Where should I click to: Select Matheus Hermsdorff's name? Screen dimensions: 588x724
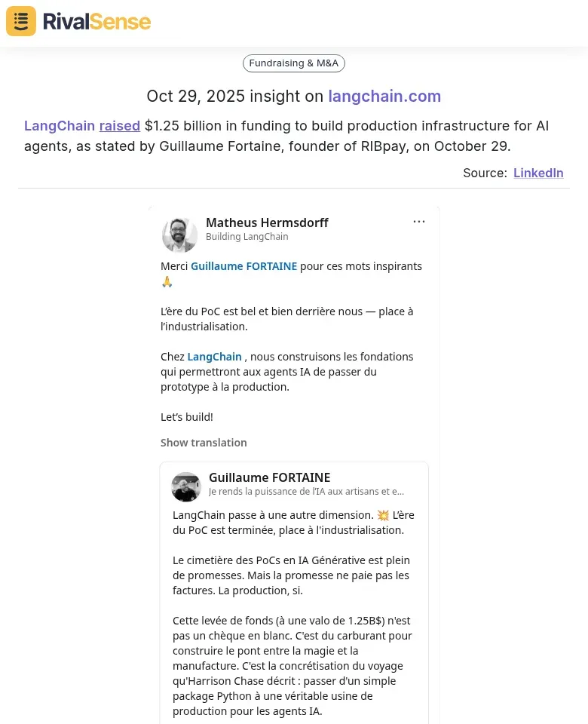pos(267,222)
